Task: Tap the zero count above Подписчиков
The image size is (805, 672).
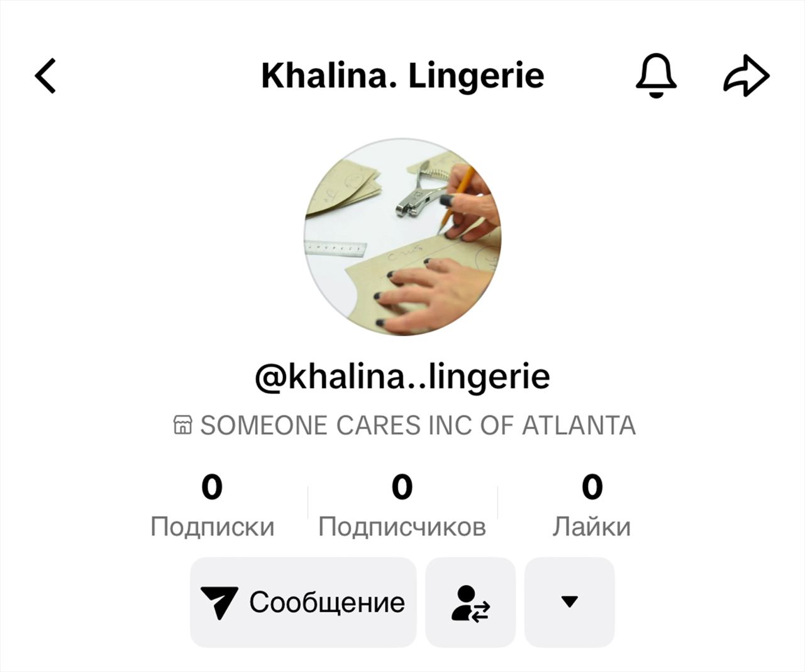Action: (402, 488)
